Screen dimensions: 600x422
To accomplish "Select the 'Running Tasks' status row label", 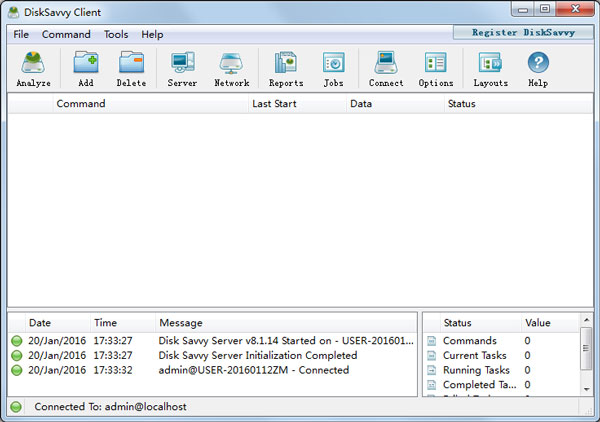I will 476,370.
